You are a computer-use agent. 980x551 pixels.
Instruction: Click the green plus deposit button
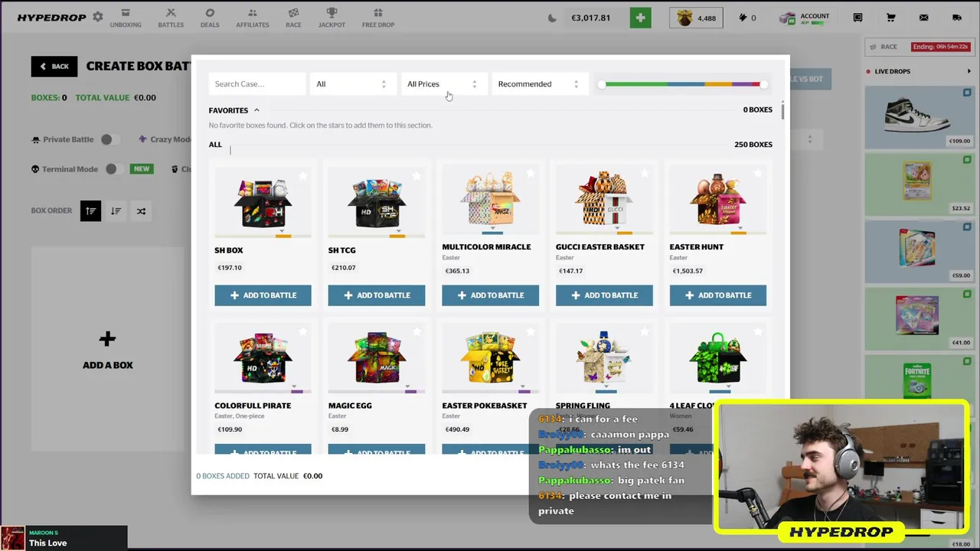point(640,18)
